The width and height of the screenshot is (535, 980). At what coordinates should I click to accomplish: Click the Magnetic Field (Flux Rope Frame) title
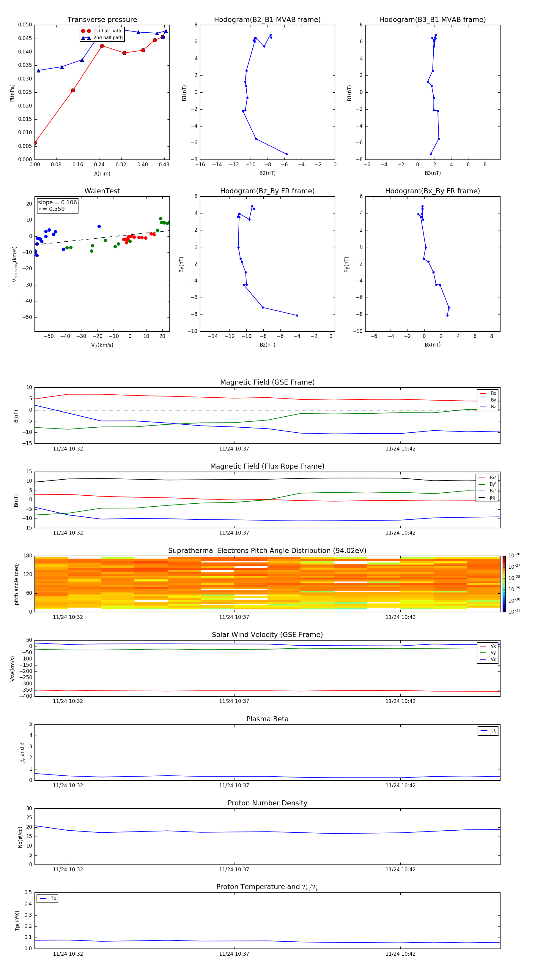tap(267, 467)
